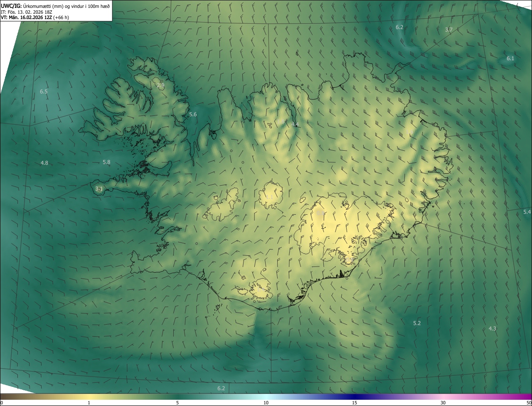Click the header title 'Úrkomumætti (mm) og vindur í 100m hæð'
Screen dimensions: 532x406
tap(66, 6)
